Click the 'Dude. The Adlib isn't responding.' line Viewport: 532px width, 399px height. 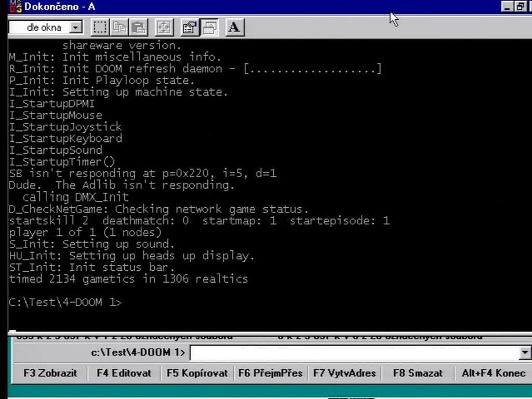point(122,185)
